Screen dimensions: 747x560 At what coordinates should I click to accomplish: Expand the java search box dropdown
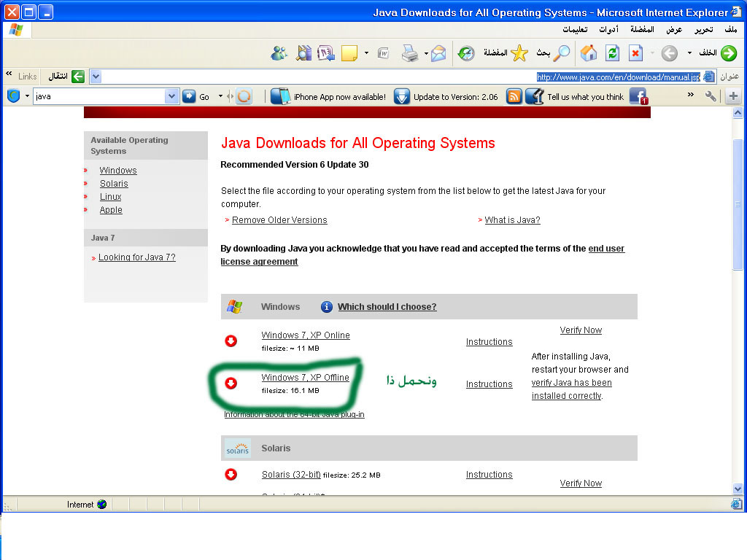[171, 96]
